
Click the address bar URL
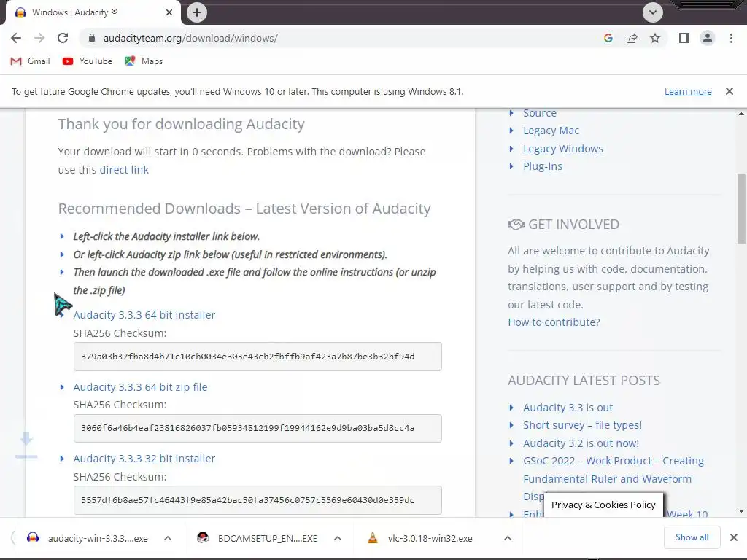[x=190, y=38]
